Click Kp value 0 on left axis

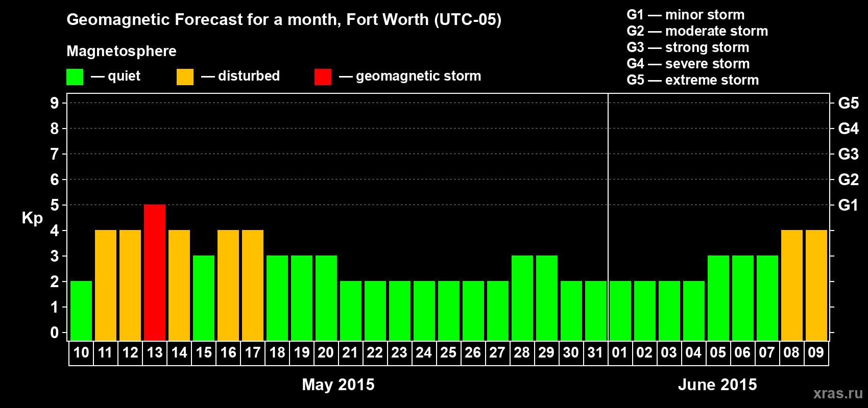[55, 333]
